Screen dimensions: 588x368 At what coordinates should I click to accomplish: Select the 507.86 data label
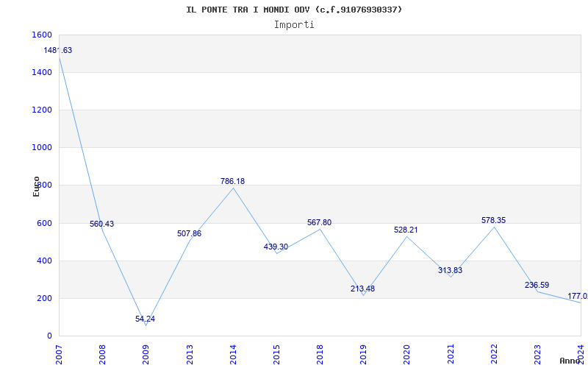189,234
